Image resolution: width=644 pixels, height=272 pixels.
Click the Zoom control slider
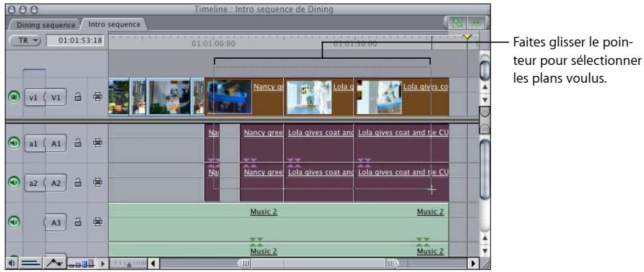tap(128, 263)
